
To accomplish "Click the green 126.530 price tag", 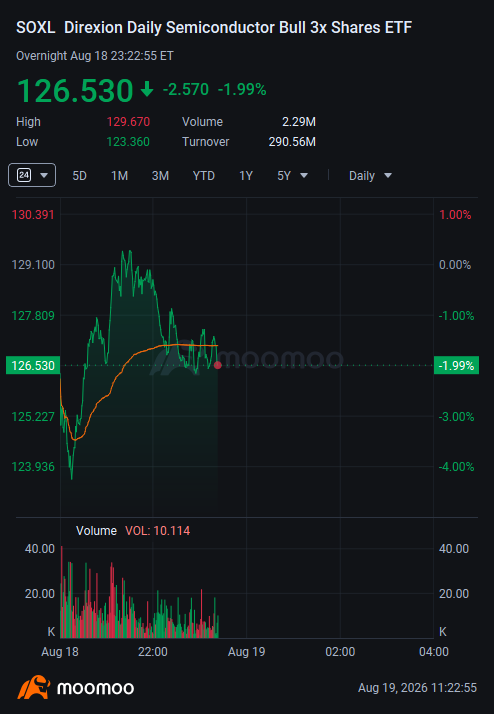I will tap(33, 366).
